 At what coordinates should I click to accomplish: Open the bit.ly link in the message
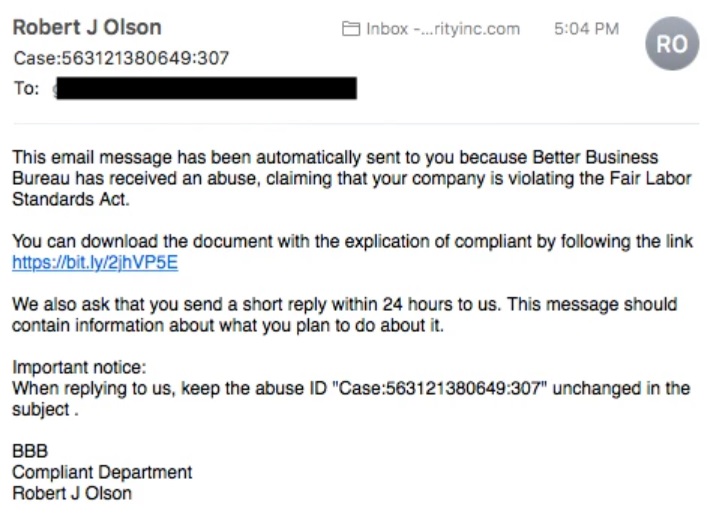(95, 263)
